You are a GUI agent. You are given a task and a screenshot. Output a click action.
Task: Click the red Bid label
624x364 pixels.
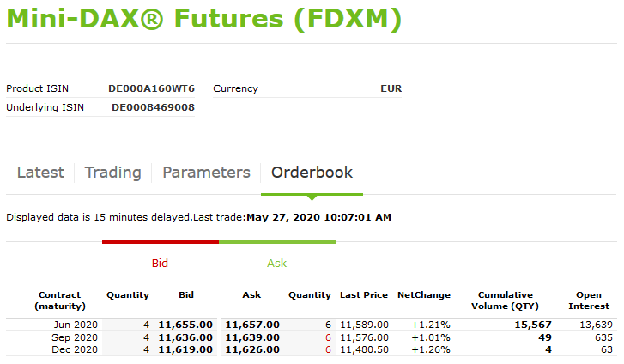[x=160, y=264]
